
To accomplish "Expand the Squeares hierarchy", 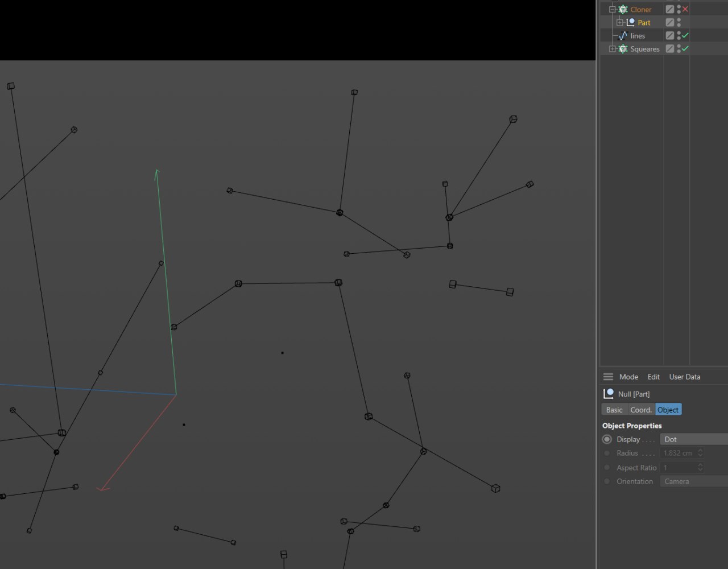I will tap(613, 49).
